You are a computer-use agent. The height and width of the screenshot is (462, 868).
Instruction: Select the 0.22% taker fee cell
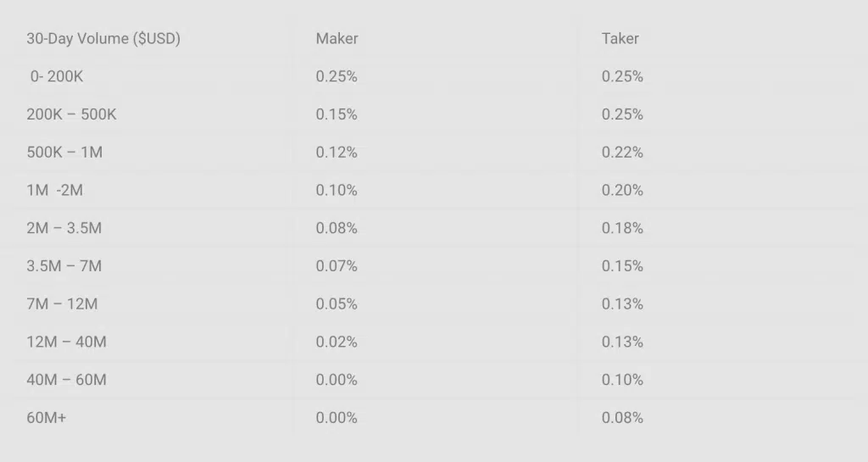click(x=622, y=152)
